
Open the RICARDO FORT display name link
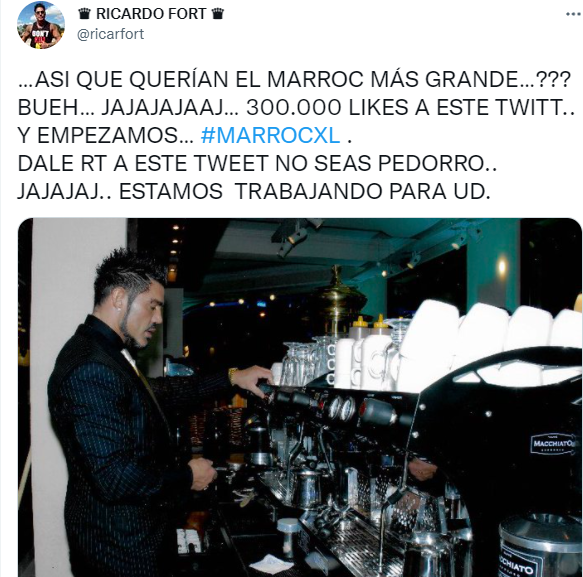tap(151, 14)
